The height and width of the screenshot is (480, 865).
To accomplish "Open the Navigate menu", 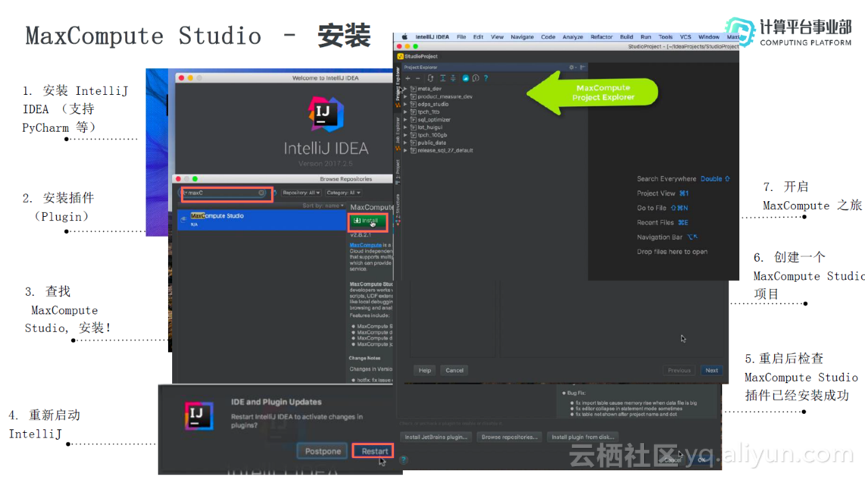I will pyautogui.click(x=522, y=37).
